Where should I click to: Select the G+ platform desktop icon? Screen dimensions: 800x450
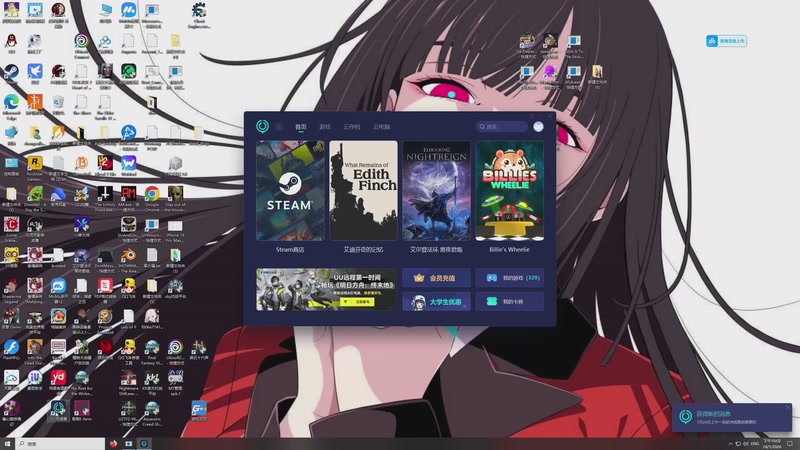198,411
